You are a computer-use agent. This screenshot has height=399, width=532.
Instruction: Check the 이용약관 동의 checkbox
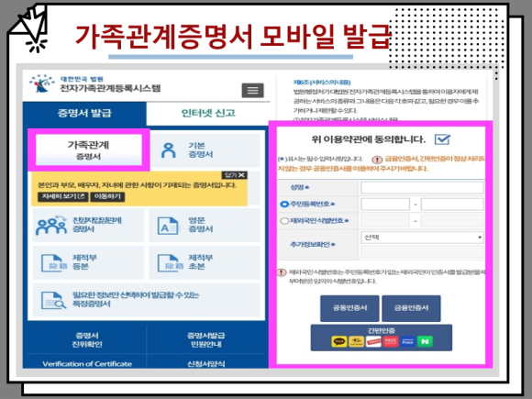click(x=442, y=139)
